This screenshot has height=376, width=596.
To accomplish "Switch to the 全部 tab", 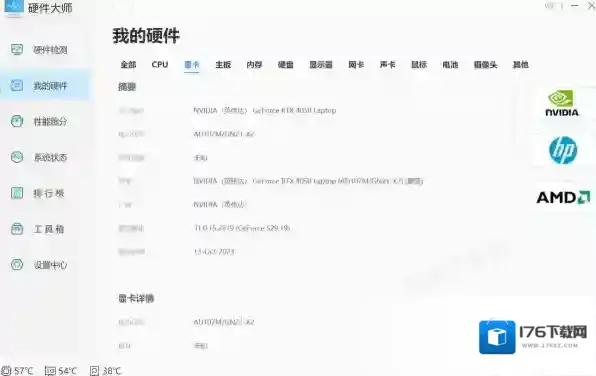I will click(x=128, y=65).
